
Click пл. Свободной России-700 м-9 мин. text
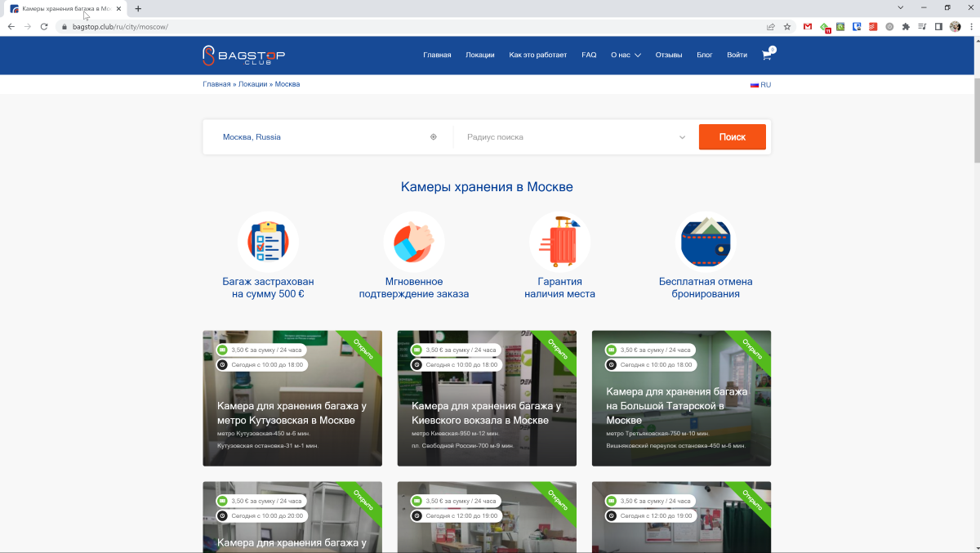(463, 446)
